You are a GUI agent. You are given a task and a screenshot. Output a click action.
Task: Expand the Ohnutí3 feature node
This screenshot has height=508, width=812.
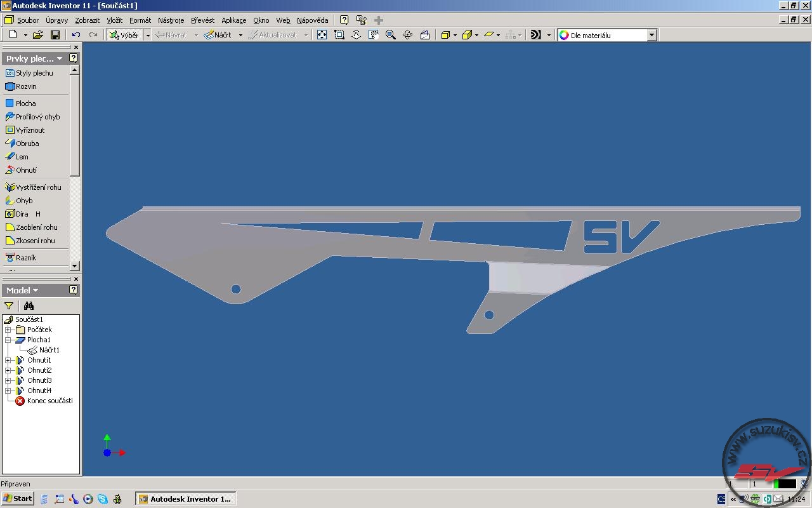[x=8, y=380]
